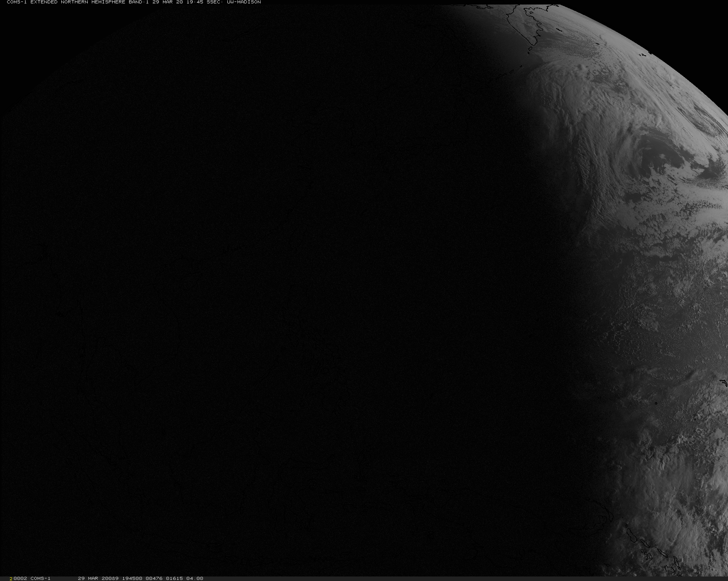Click 'SSEC: UW-MADISON' in the header
Viewport: 728px width, 581px height.
(x=234, y=2)
